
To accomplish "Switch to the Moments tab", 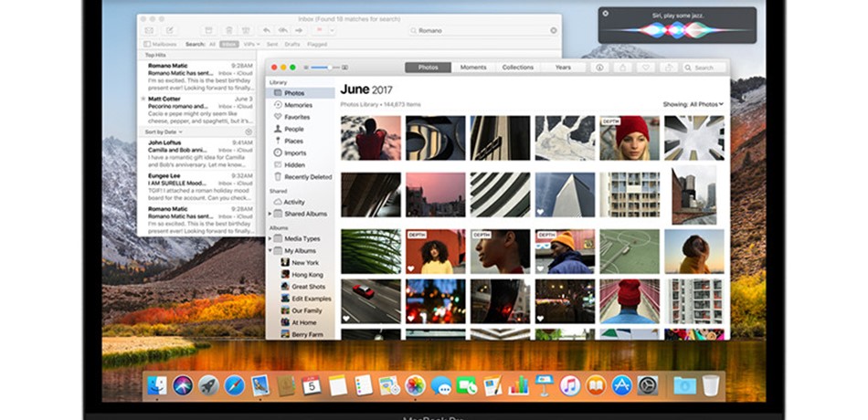I will (x=473, y=68).
